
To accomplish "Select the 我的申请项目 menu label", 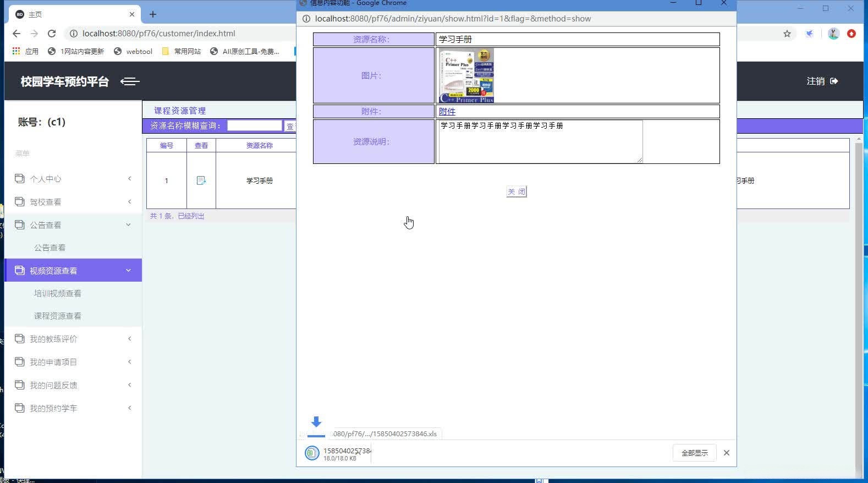I will coord(53,362).
